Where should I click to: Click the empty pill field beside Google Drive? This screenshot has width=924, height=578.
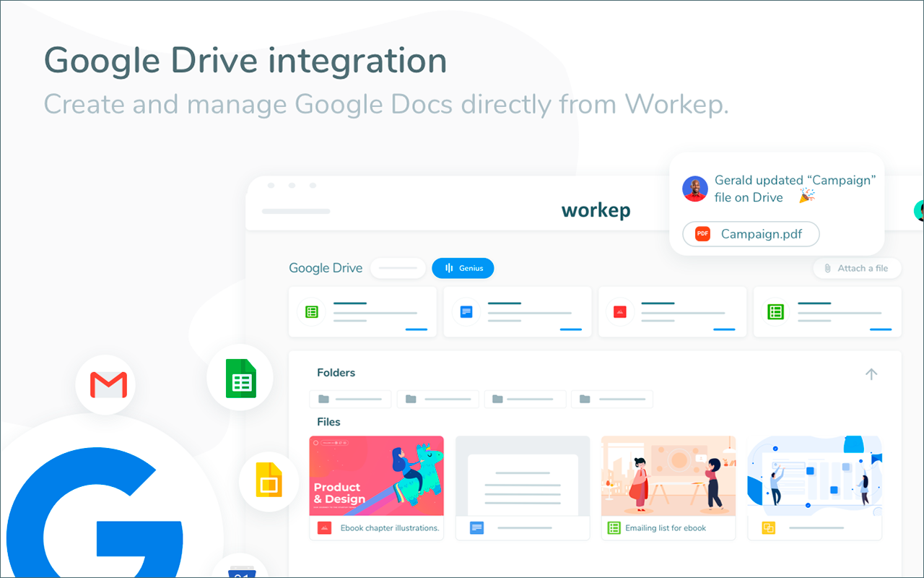[398, 268]
